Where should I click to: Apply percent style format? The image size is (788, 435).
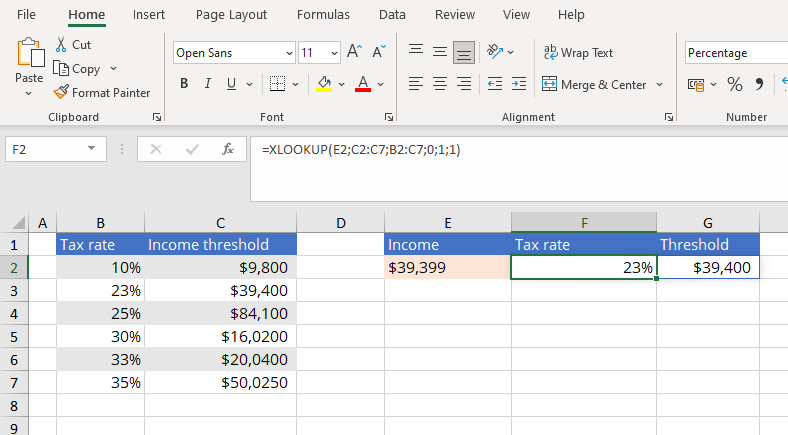[735, 84]
